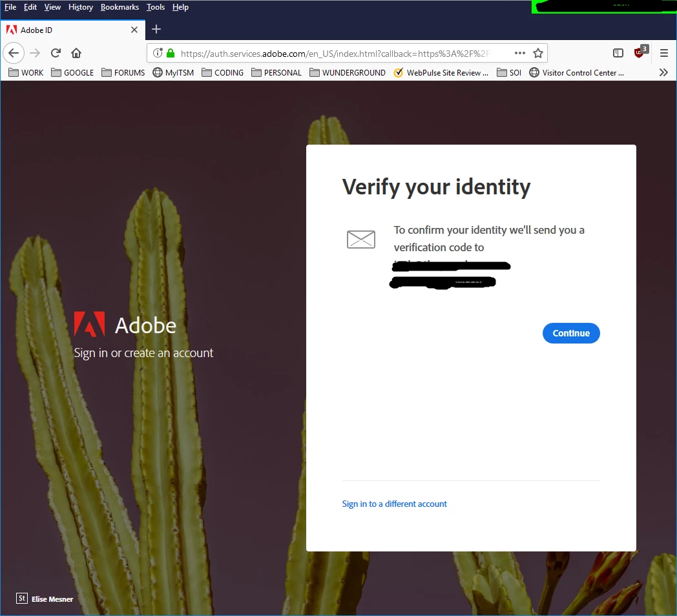Viewport: 677px width, 616px height.
Task: Show more bookmarks with the double chevron
Action: tap(663, 72)
